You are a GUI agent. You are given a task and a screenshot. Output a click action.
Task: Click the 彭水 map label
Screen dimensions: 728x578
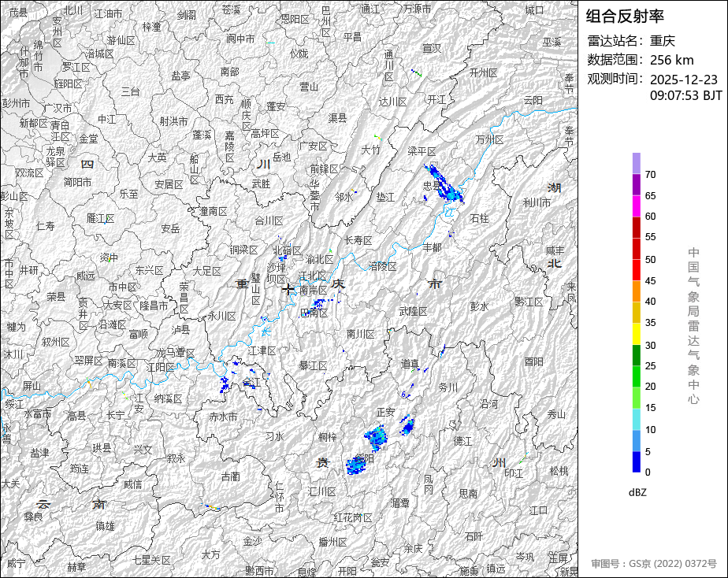pos(480,306)
